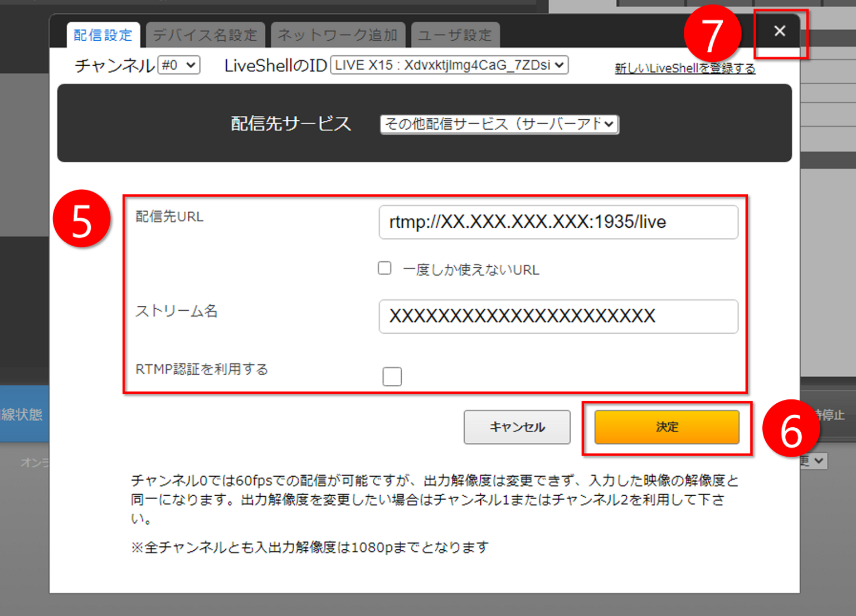This screenshot has width=856, height=616.
Task: Check the RTMP認証を利用する box
Action: 392,377
